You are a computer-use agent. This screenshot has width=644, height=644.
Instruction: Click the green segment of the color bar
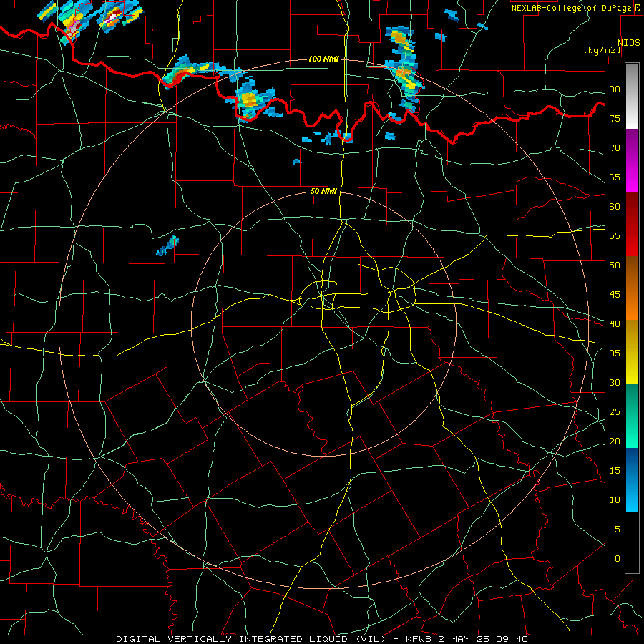[632, 416]
